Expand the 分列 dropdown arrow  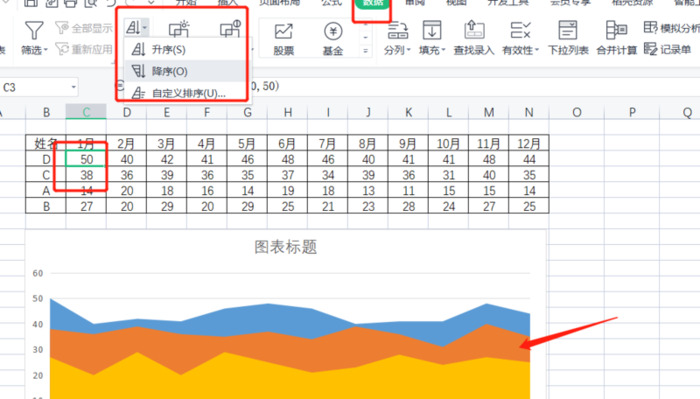click(408, 50)
